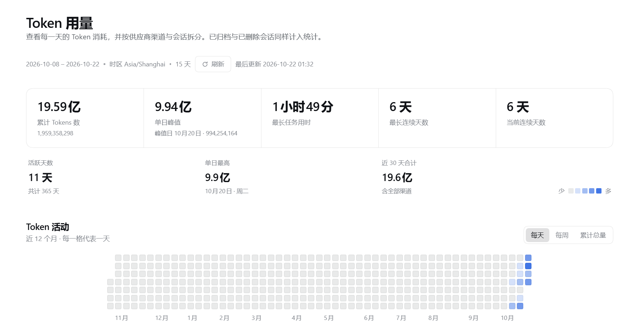Click the 共计 365 天 text
The image size is (644, 331).
44,191
